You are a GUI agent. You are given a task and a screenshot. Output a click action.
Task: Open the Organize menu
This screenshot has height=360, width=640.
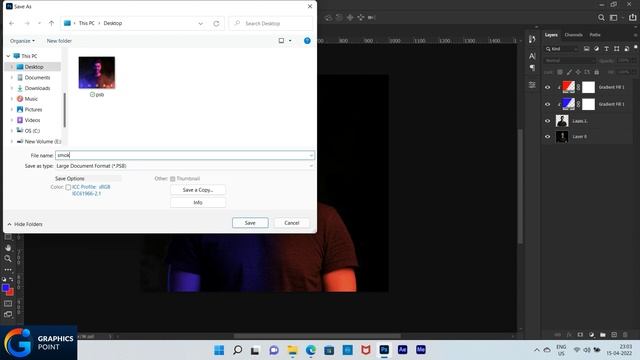(x=22, y=41)
